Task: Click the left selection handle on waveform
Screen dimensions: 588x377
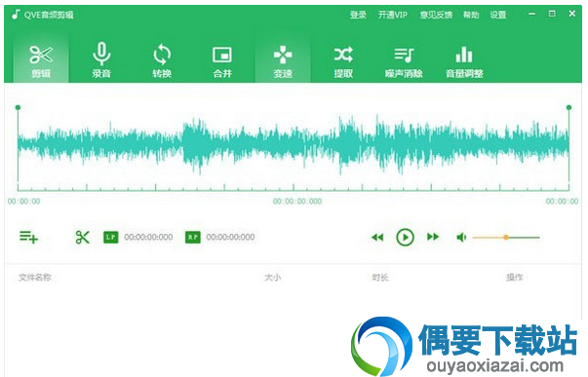Action: coord(18,107)
